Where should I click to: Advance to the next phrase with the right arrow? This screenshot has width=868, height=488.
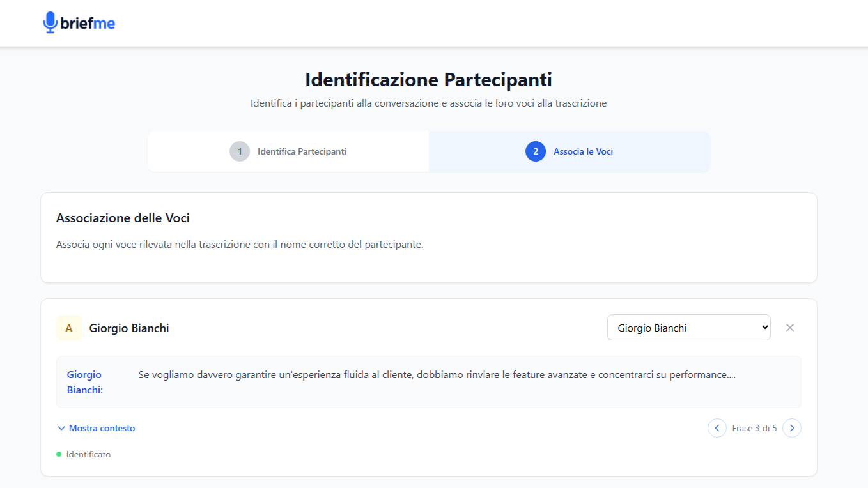tap(792, 428)
